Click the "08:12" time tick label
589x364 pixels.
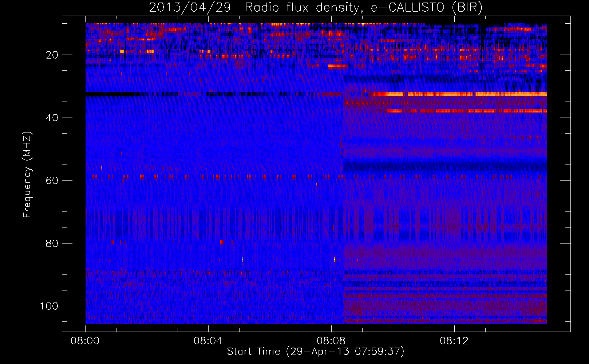click(454, 341)
